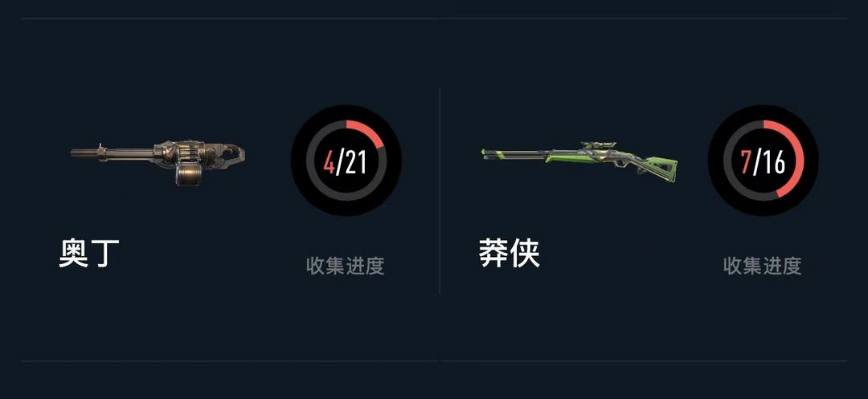
Task: Click the red number 4 in the progress ring
Action: point(330,162)
